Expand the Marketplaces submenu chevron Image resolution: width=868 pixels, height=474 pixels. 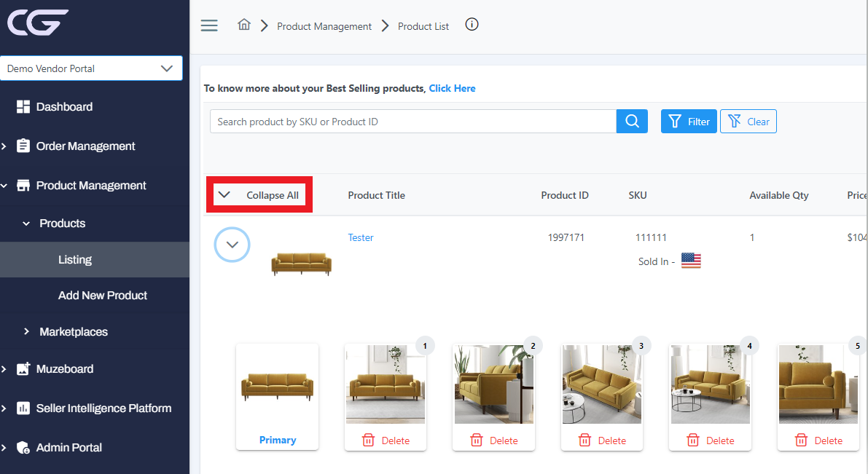tap(26, 331)
